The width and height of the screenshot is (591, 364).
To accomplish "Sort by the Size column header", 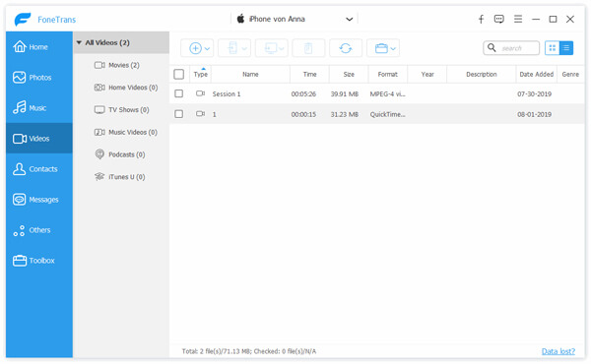I will point(349,74).
